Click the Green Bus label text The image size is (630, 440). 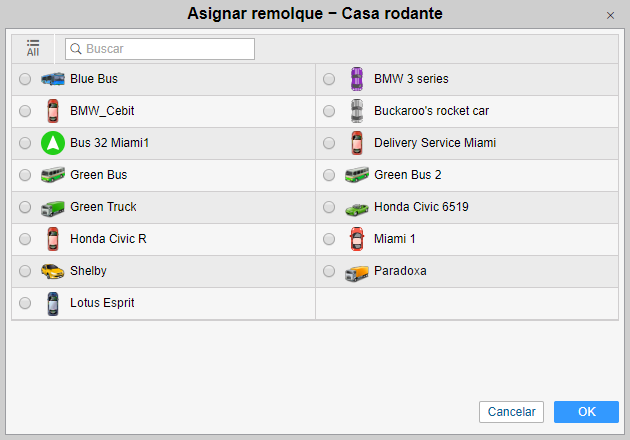(98, 175)
